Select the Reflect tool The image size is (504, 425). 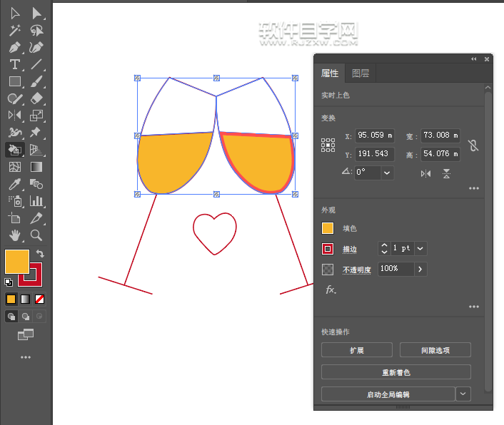15,116
